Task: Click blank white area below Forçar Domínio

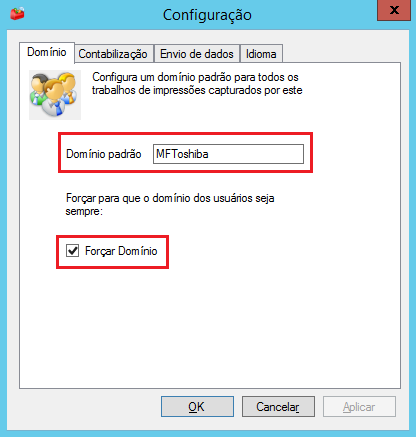Action: pyautogui.click(x=210, y=327)
